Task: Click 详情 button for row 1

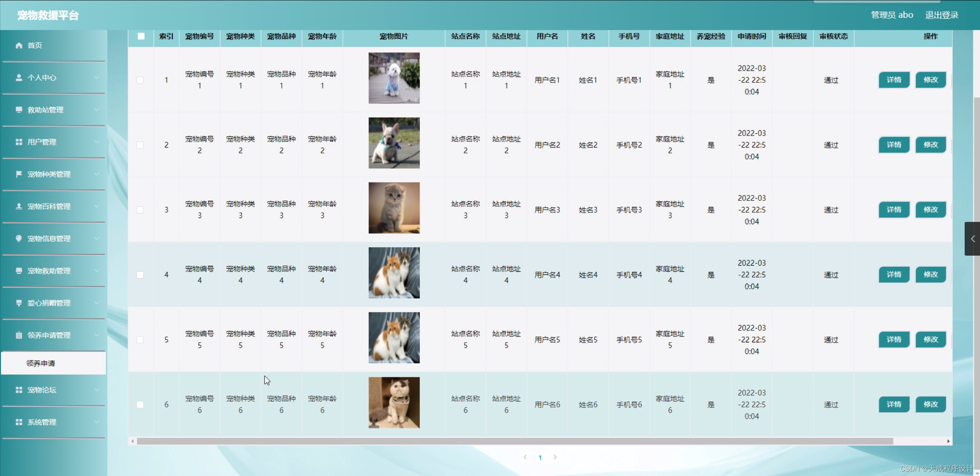Action: pyautogui.click(x=894, y=80)
